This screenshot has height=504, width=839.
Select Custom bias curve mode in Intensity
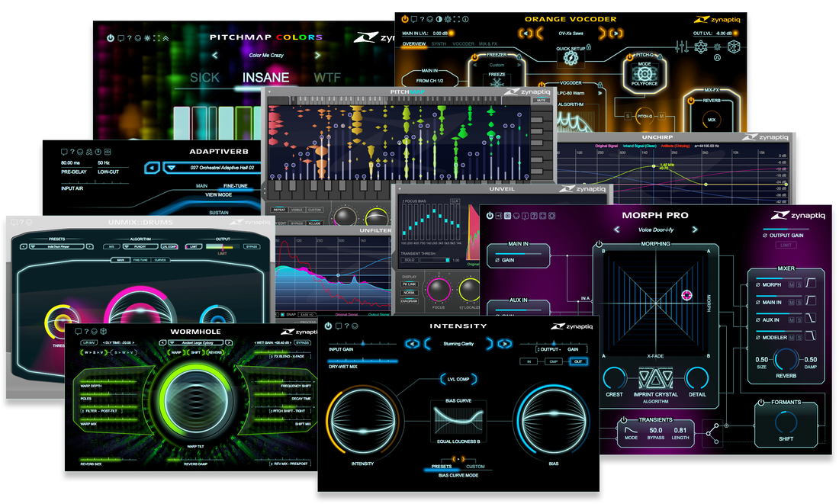475,467
